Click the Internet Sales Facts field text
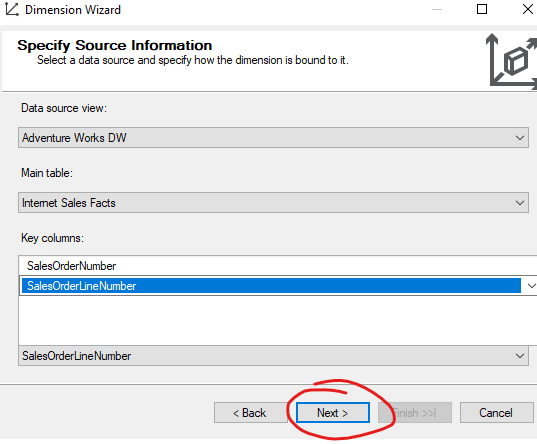This screenshot has width=537, height=444. pyautogui.click(x=68, y=203)
